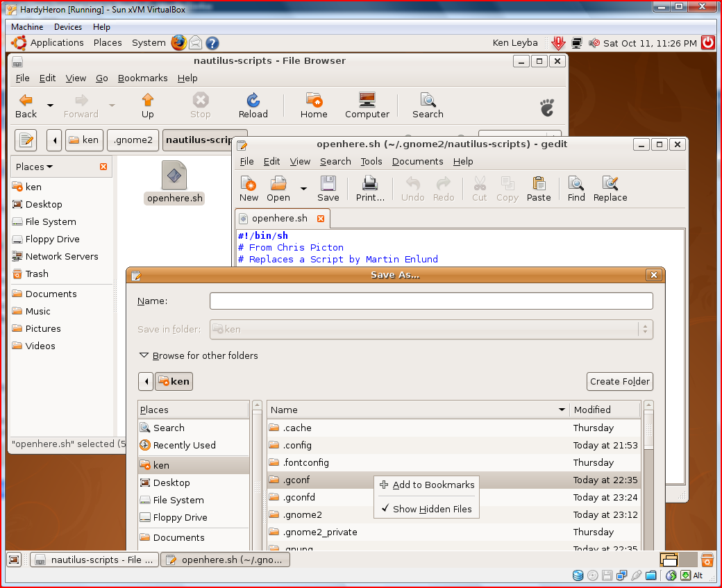Click the Create Folder button

click(620, 381)
